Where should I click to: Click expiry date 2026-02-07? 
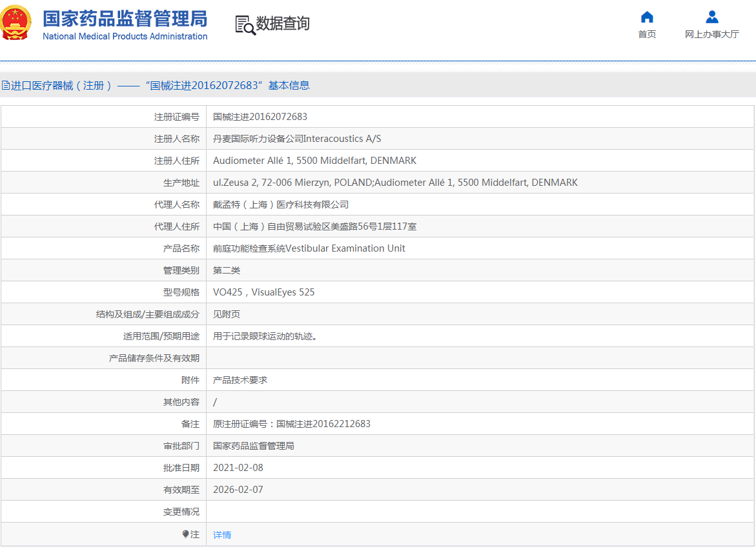238,490
